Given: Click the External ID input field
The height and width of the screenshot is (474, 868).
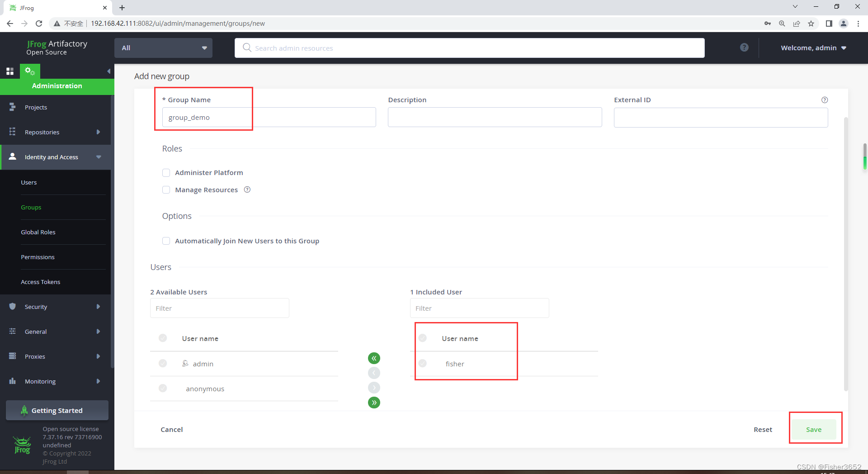Looking at the screenshot, I should (x=721, y=117).
